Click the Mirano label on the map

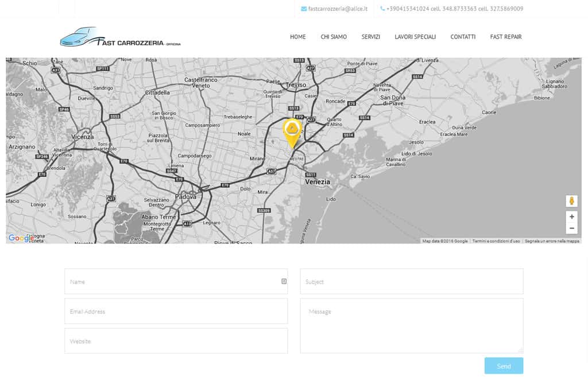point(257,158)
